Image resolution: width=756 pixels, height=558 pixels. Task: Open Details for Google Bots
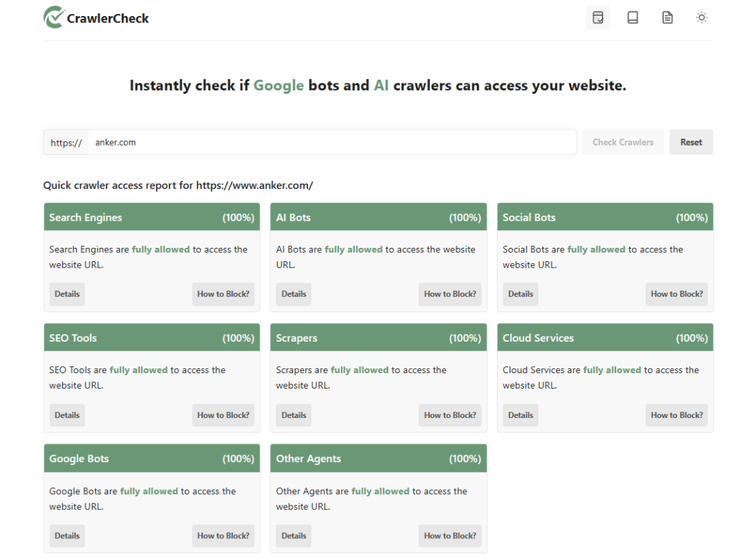[67, 536]
